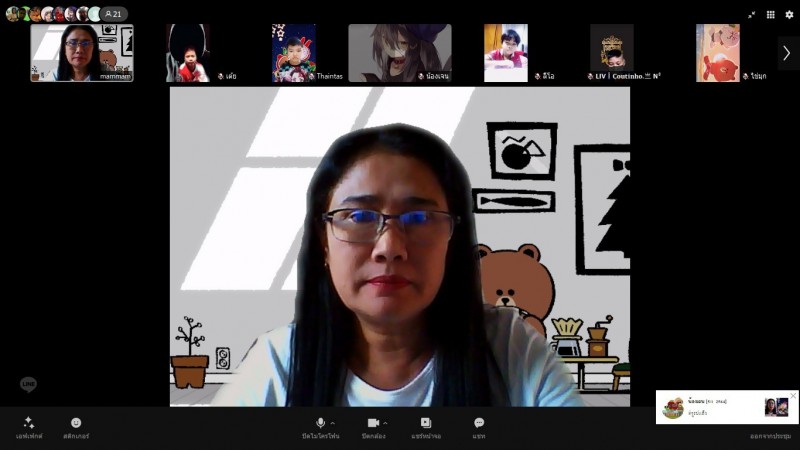Open the settings gear icon
800x450 pixels.
pos(789,15)
